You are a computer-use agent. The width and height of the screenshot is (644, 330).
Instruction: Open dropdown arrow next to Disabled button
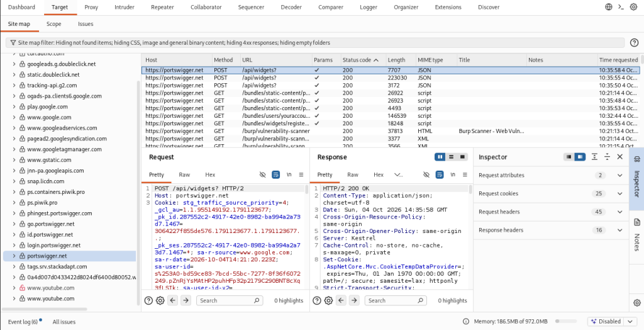(x=630, y=321)
